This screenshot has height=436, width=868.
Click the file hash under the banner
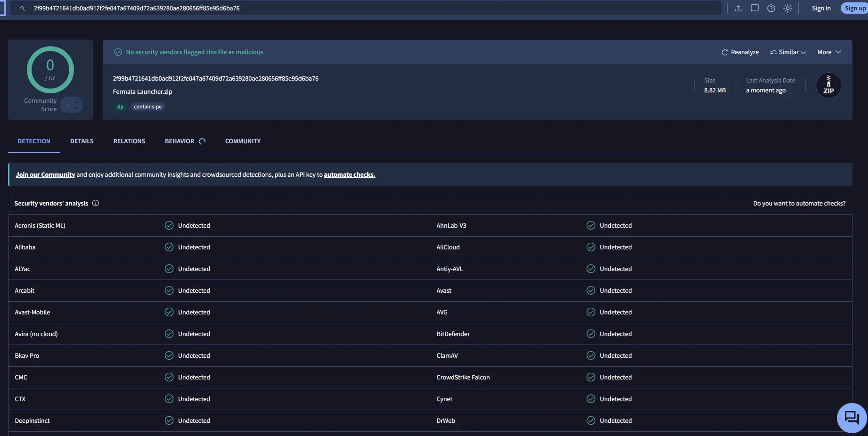215,79
